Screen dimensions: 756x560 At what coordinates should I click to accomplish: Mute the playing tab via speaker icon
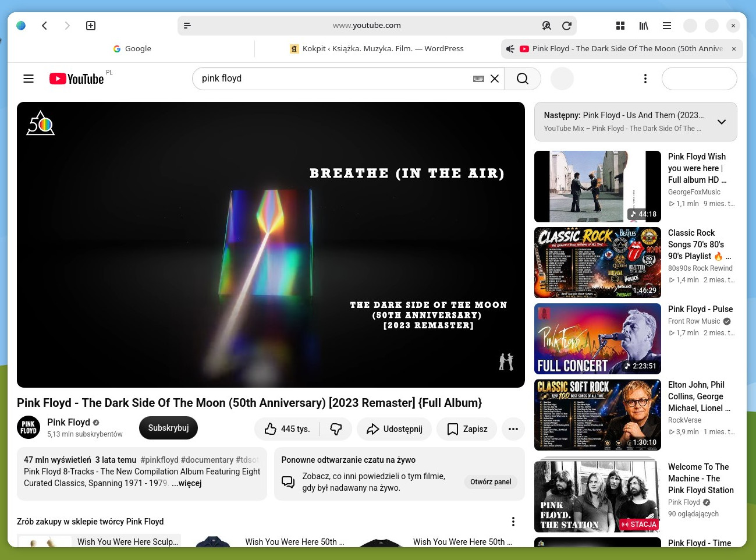[510, 49]
